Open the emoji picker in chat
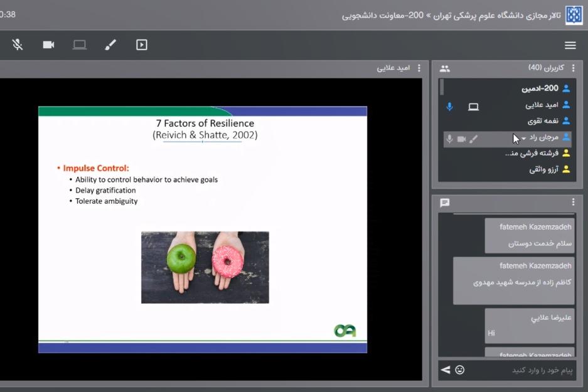The image size is (588, 392). click(x=460, y=370)
